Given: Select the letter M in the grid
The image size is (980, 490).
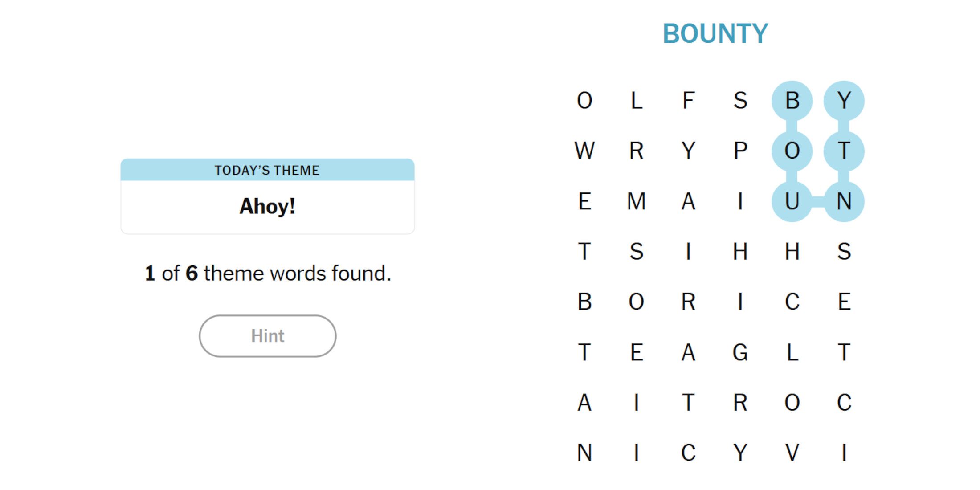Looking at the screenshot, I should [x=636, y=201].
